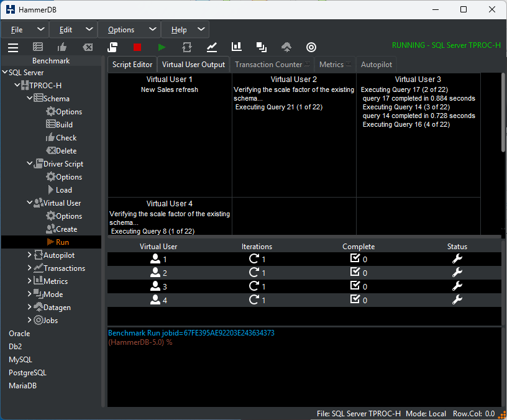Click the virtual user output vertical scrollbar
Screen dimensions: 507x420
click(x=503, y=112)
